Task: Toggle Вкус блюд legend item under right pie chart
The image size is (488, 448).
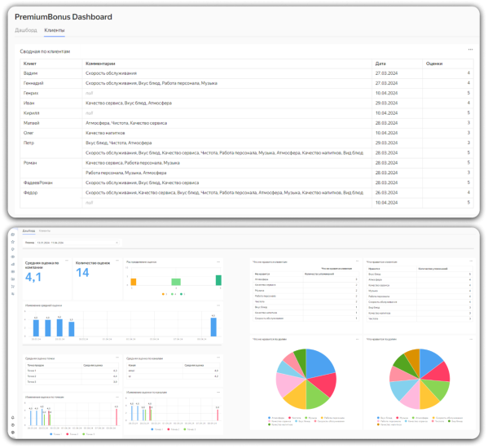Action: [x=385, y=418]
